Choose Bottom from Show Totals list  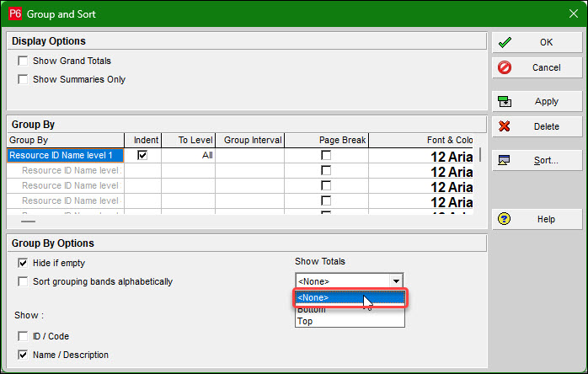[312, 309]
